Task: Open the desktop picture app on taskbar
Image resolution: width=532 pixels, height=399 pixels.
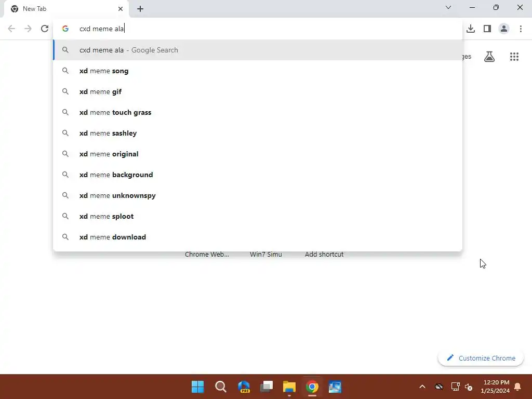Action: [335, 387]
